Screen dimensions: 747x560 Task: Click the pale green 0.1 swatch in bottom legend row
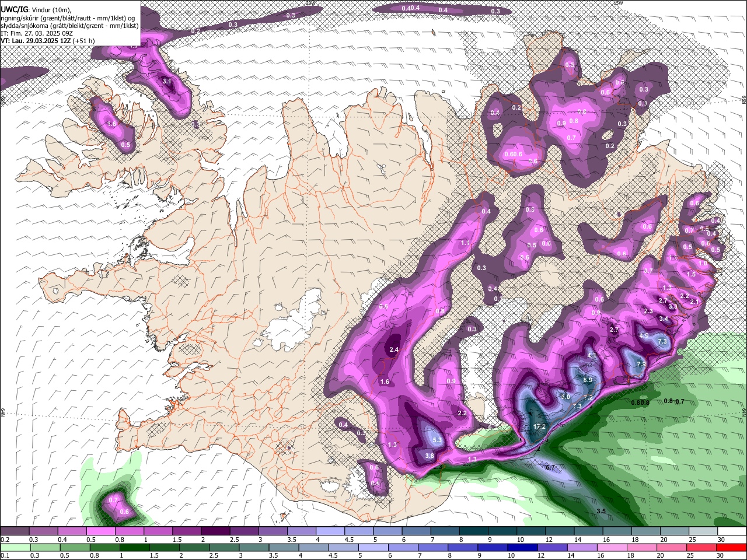[x=15, y=548]
